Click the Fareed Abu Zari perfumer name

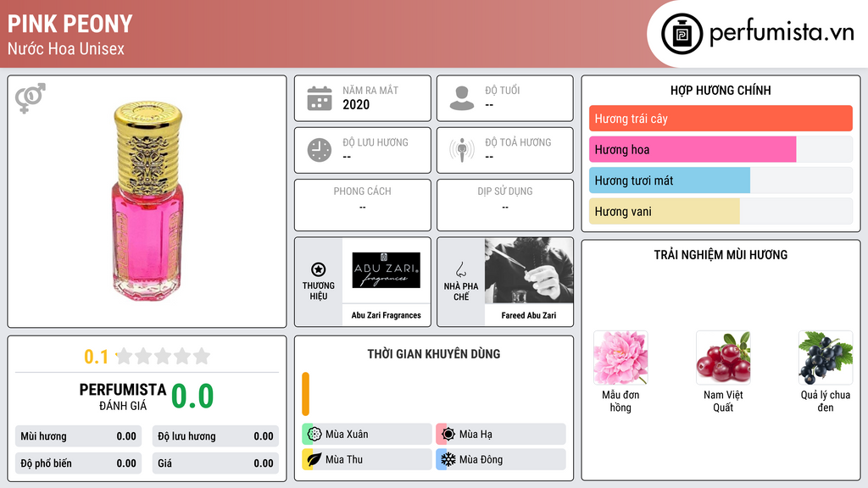(x=529, y=315)
